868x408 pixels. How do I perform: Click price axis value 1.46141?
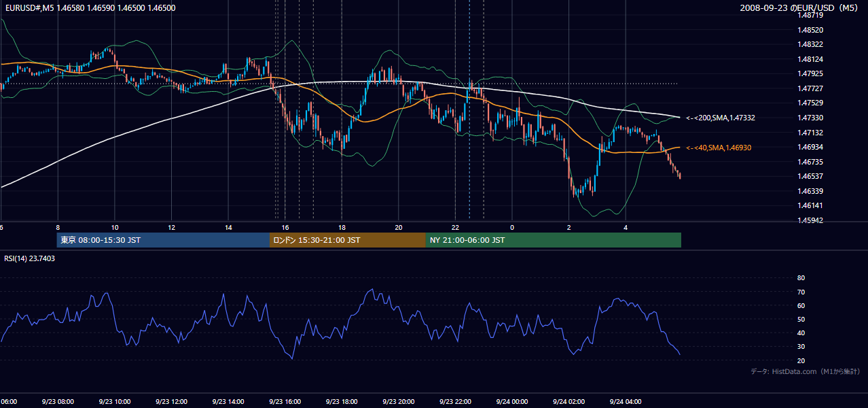tap(810, 205)
